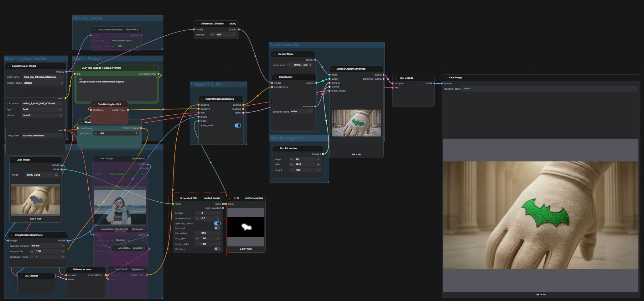
Task: Enable the flip_input switch
Action: point(217,228)
